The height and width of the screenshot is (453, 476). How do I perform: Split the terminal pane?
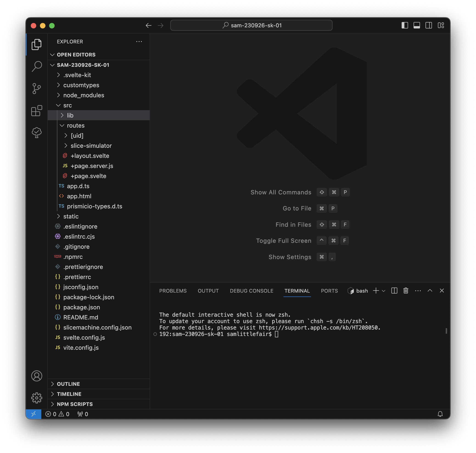click(394, 291)
